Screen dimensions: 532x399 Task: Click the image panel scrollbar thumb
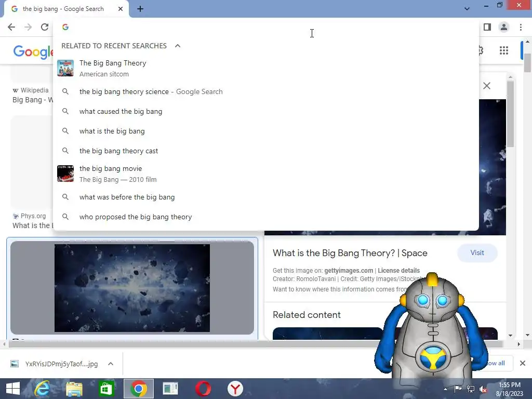pyautogui.click(x=510, y=115)
